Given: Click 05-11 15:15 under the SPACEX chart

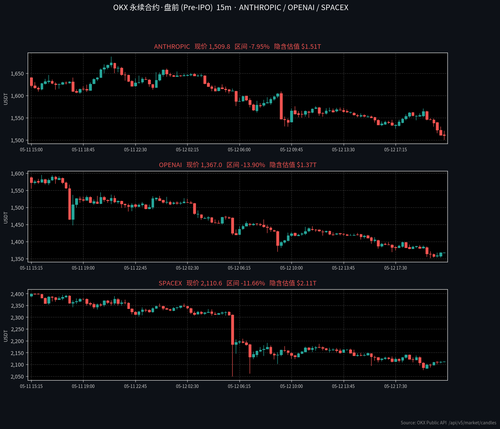Looking at the screenshot, I should tap(31, 386).
